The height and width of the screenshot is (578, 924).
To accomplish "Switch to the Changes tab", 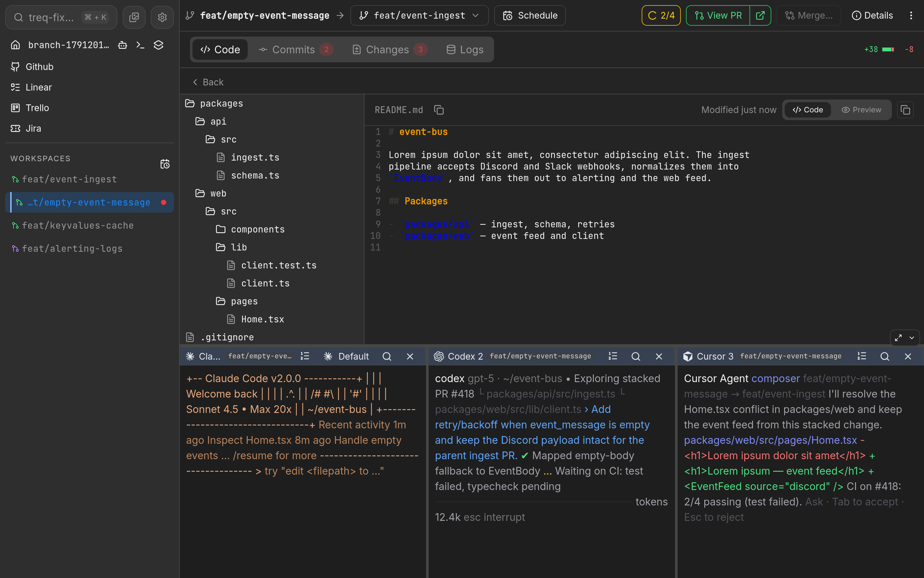I will (390, 50).
